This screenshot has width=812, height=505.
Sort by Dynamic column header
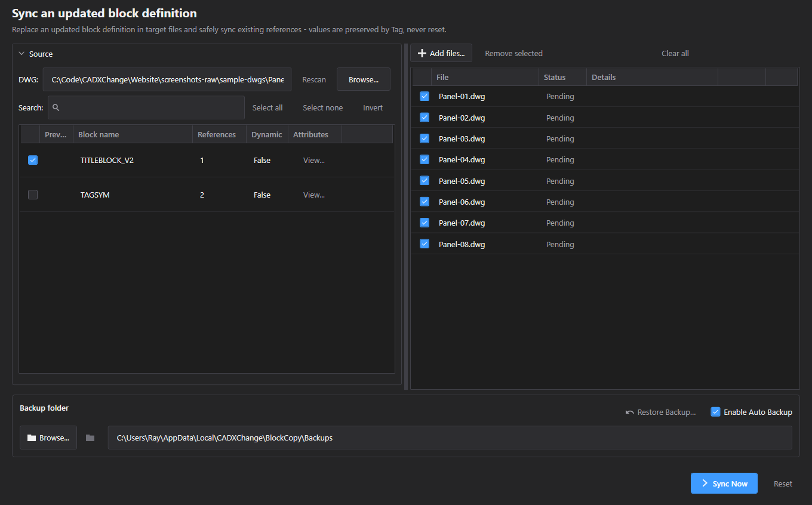pyautogui.click(x=267, y=134)
